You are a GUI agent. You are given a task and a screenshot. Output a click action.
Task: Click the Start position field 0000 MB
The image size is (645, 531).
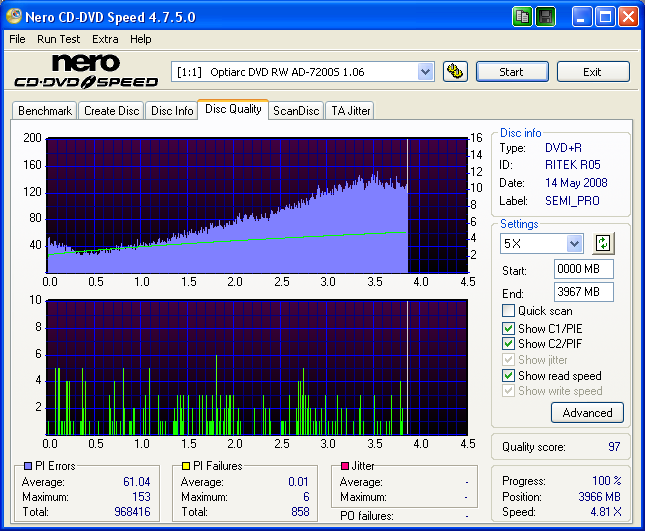point(584,269)
